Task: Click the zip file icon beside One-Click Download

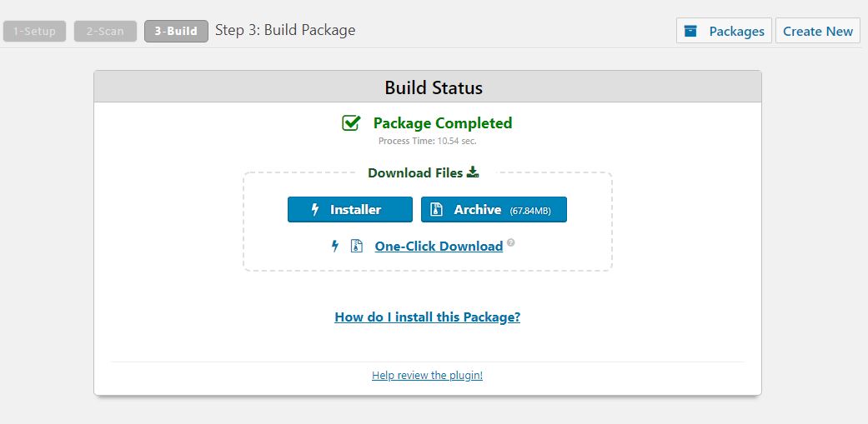Action: coord(357,246)
